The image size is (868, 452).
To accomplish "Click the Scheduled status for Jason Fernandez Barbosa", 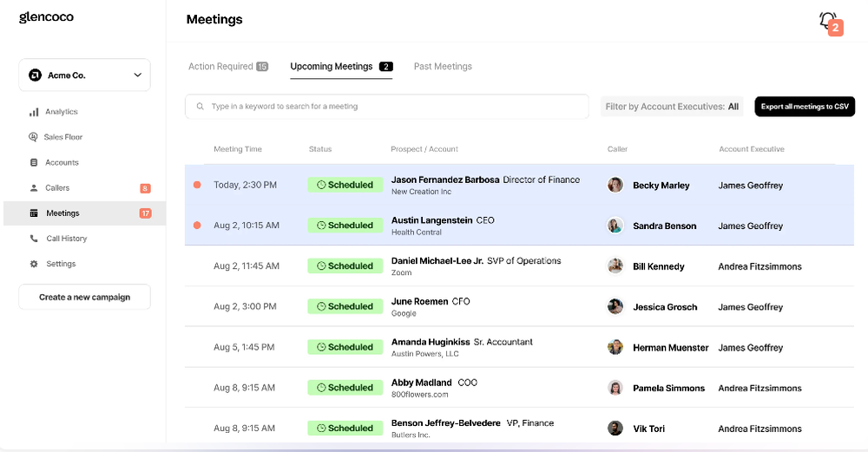I will pyautogui.click(x=345, y=185).
